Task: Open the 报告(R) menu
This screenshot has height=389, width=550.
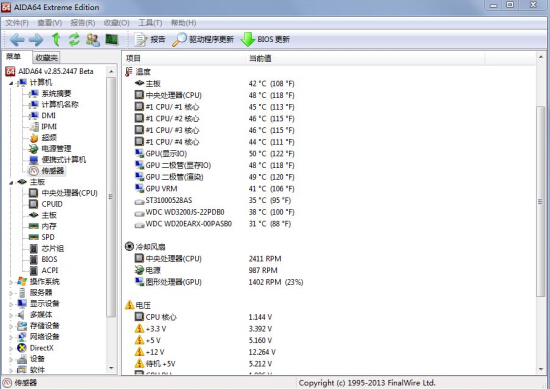Action: click(83, 23)
